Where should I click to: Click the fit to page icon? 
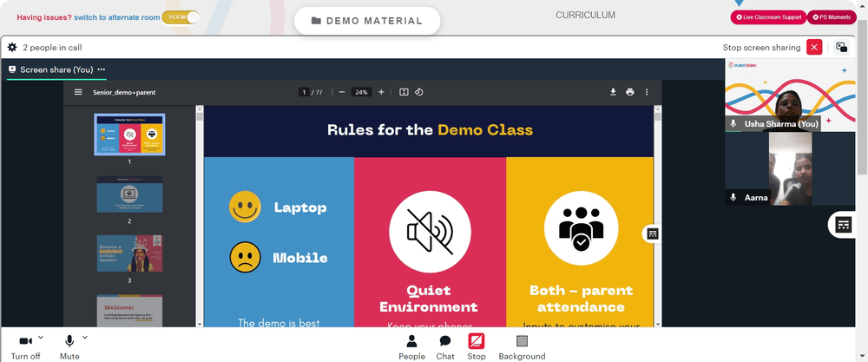[404, 92]
